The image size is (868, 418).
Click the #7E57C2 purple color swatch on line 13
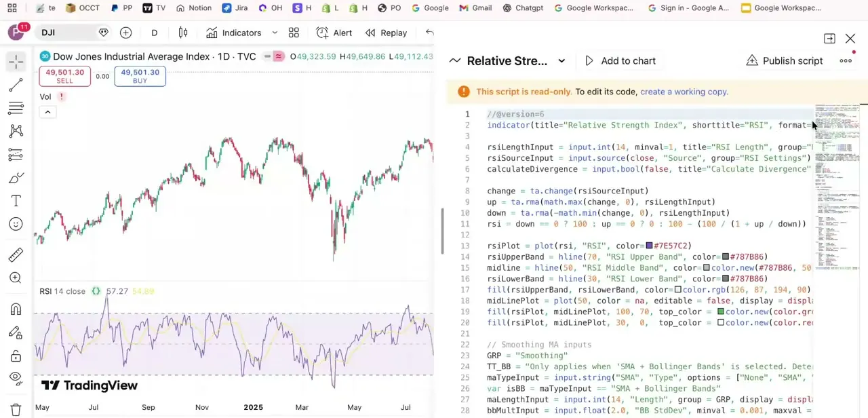pos(650,246)
